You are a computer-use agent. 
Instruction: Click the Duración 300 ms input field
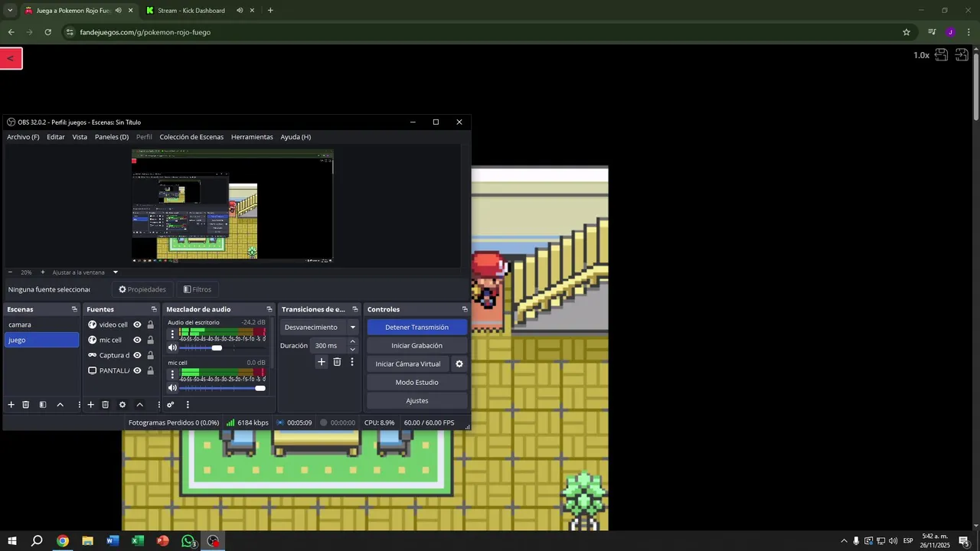point(330,346)
